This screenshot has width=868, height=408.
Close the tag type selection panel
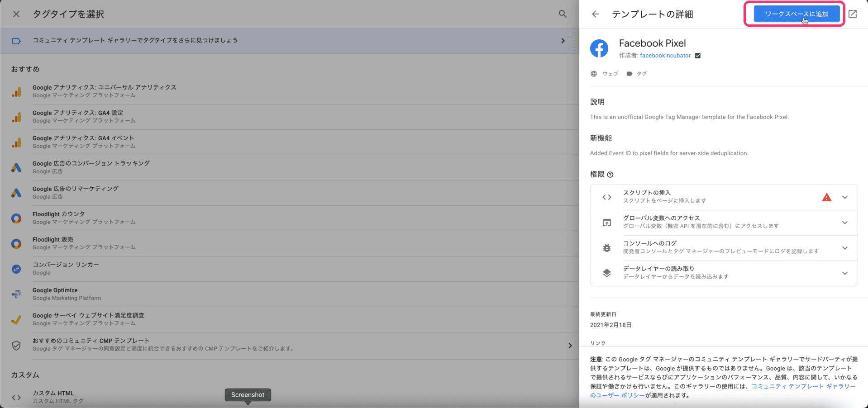(16, 14)
